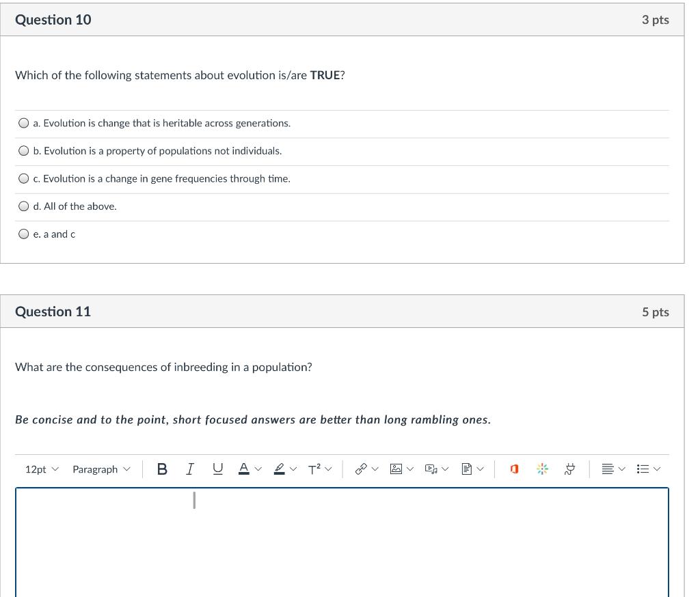This screenshot has width=700, height=597.
Task: Click the inbreeding consequences question text
Action: tap(164, 367)
